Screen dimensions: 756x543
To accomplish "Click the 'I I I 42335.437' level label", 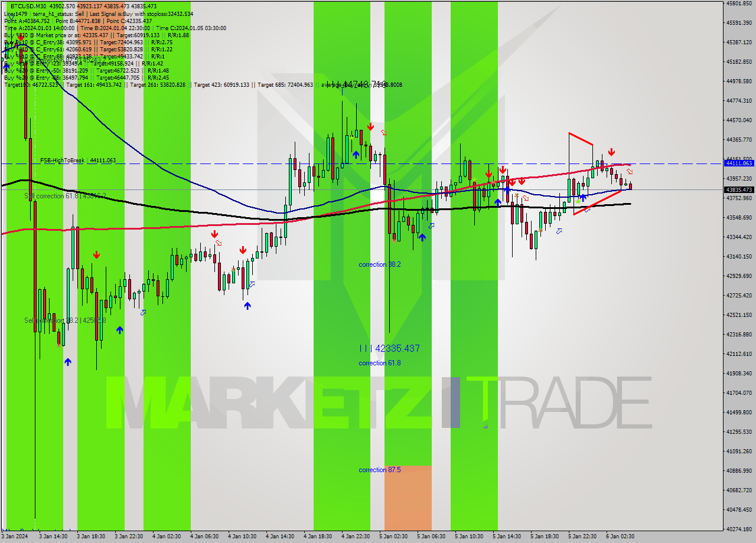I will point(390,348).
